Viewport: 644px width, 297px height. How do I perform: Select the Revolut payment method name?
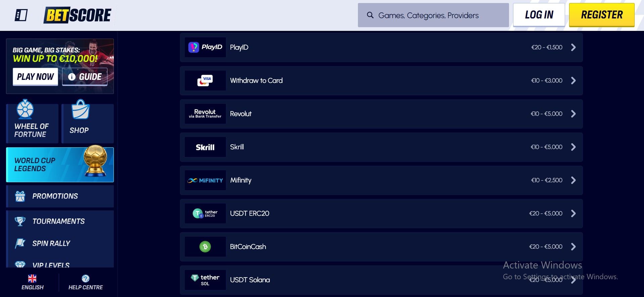tap(241, 114)
